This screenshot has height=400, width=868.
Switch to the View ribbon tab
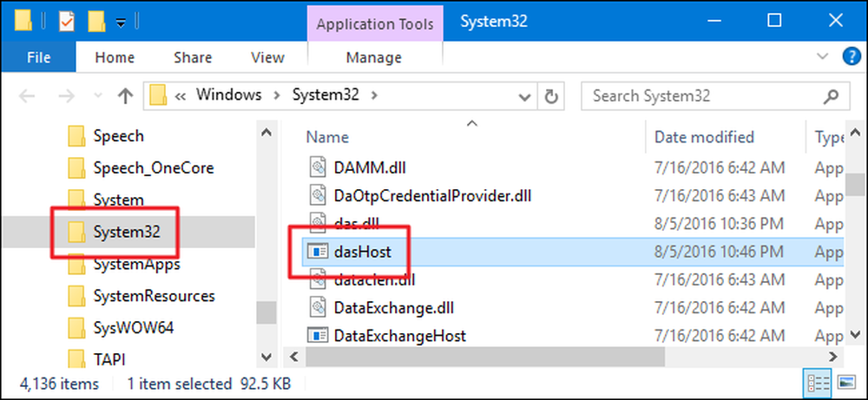(267, 57)
